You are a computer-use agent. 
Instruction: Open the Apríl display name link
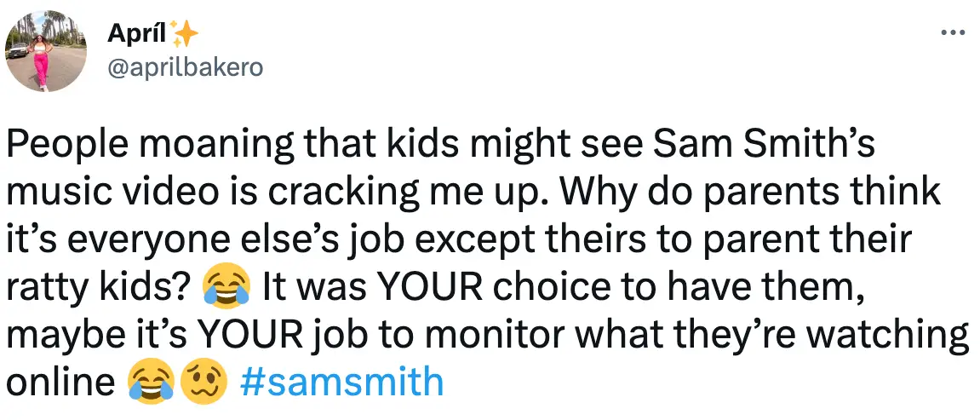point(137,35)
